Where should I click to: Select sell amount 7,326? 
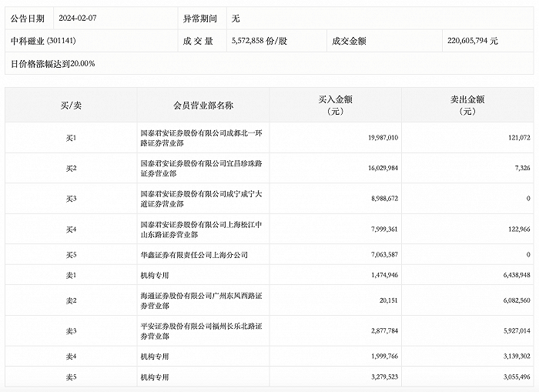pos(523,168)
